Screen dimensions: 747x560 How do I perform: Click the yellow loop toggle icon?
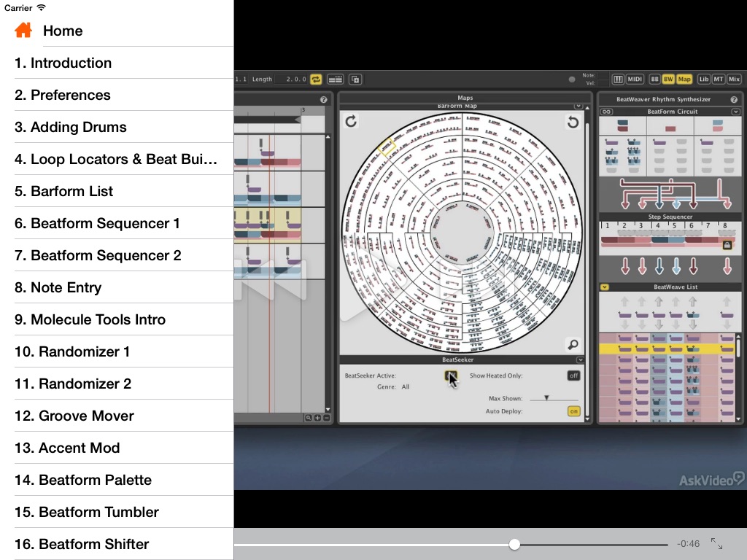pyautogui.click(x=316, y=79)
